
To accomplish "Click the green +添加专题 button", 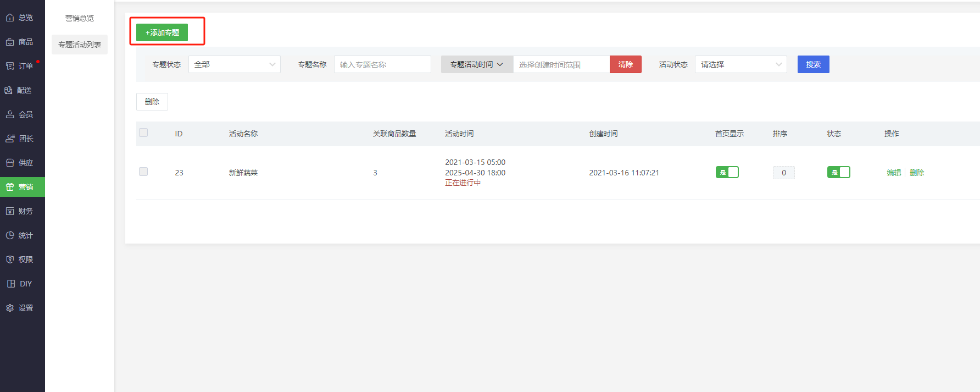I will 162,32.
